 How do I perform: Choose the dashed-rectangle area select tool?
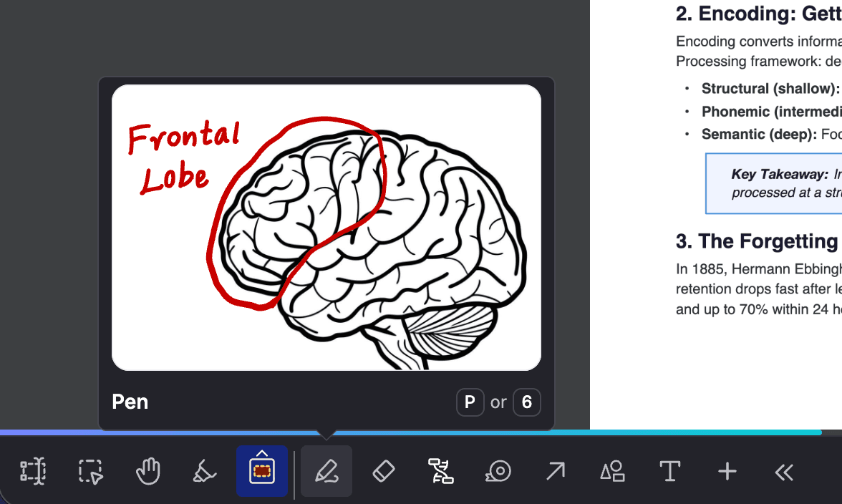91,471
